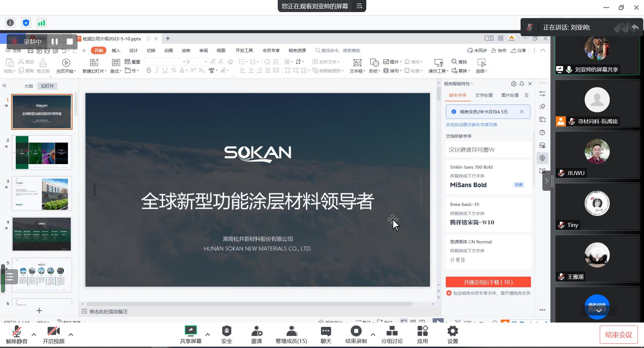Viewport: 644px width, 348px height.
Task: Click 查找 find tool
Action: tap(459, 62)
